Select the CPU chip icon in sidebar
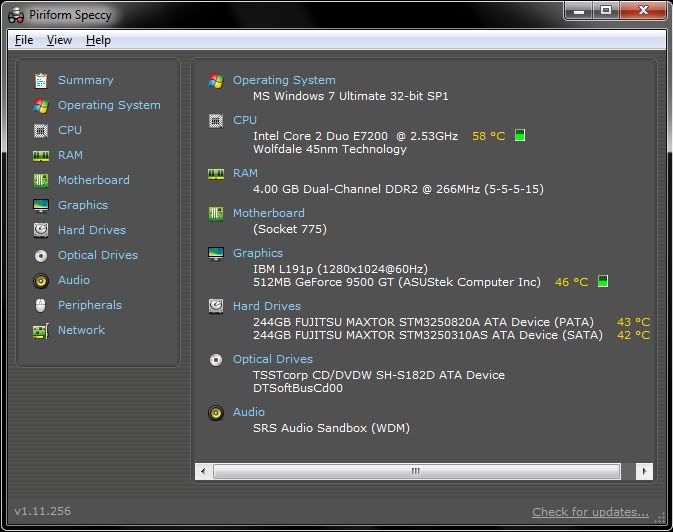 (x=41, y=130)
